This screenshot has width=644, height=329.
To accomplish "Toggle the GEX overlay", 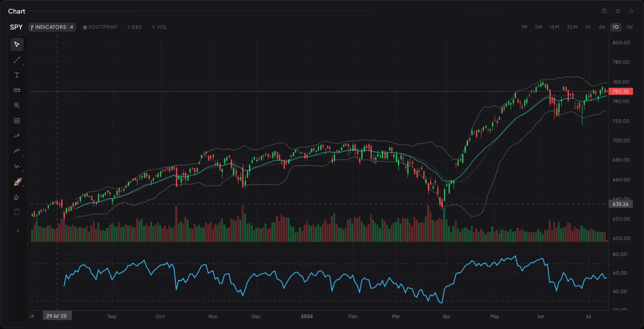I will pyautogui.click(x=134, y=27).
